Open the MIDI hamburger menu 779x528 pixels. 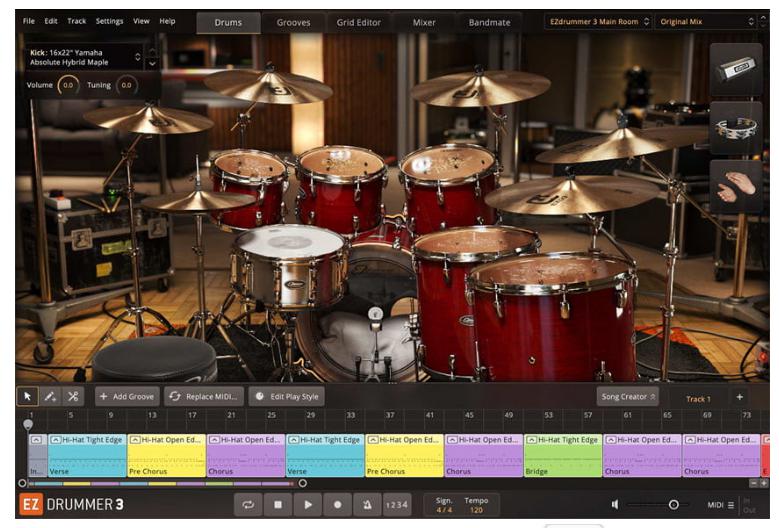731,505
